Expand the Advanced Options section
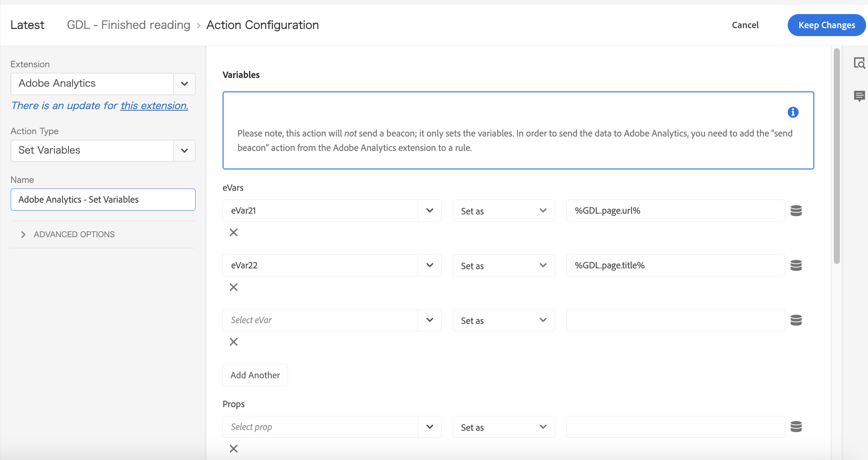Image resolution: width=868 pixels, height=460 pixels. point(68,235)
